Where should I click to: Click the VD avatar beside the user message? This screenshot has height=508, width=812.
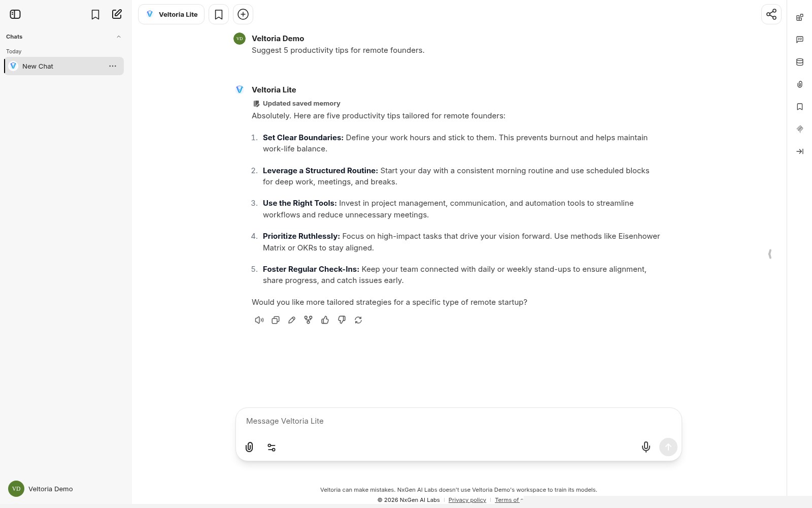(x=240, y=39)
